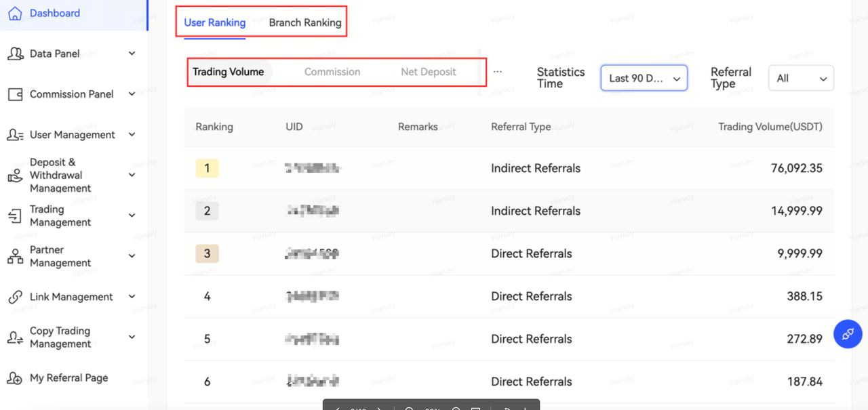
Task: Open the Statistics Time dropdown
Action: coord(644,78)
